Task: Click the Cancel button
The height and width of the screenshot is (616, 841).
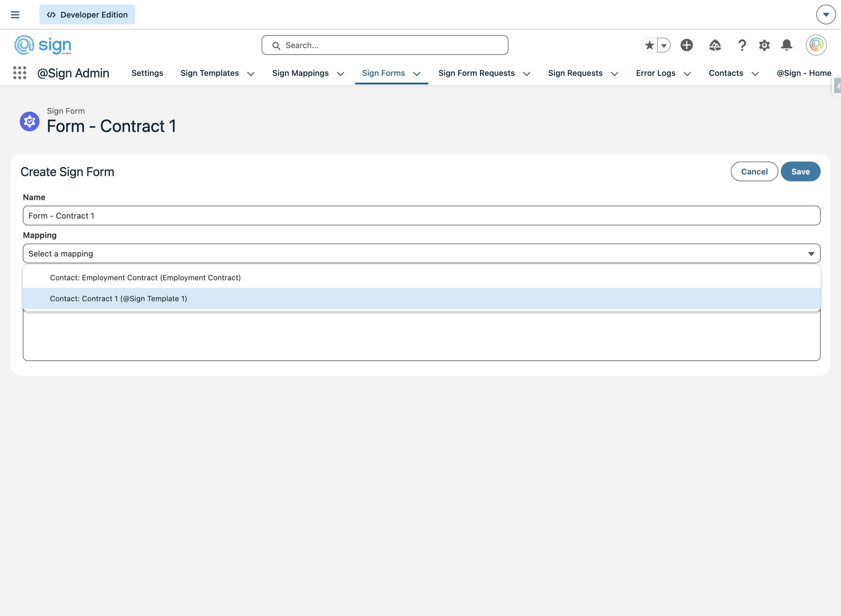Action: [x=754, y=171]
